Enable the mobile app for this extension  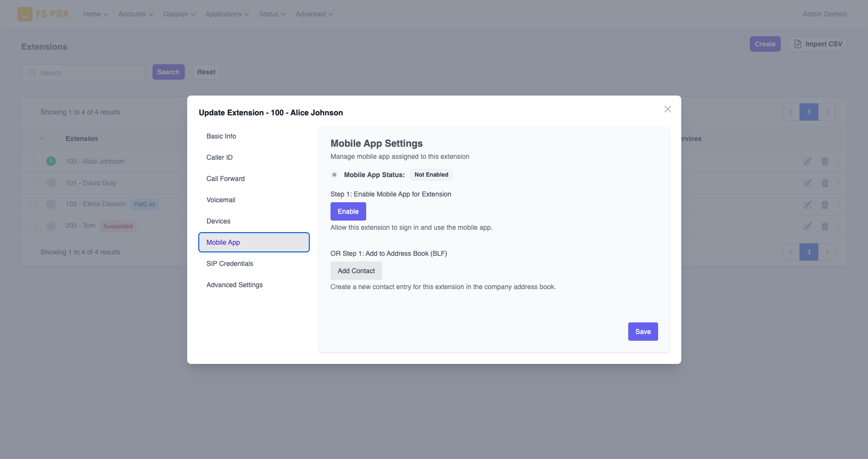tap(348, 211)
